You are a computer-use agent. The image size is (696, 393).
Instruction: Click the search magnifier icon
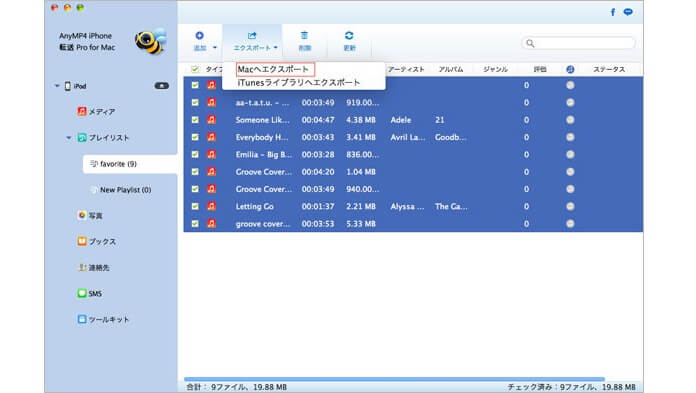pos(530,43)
